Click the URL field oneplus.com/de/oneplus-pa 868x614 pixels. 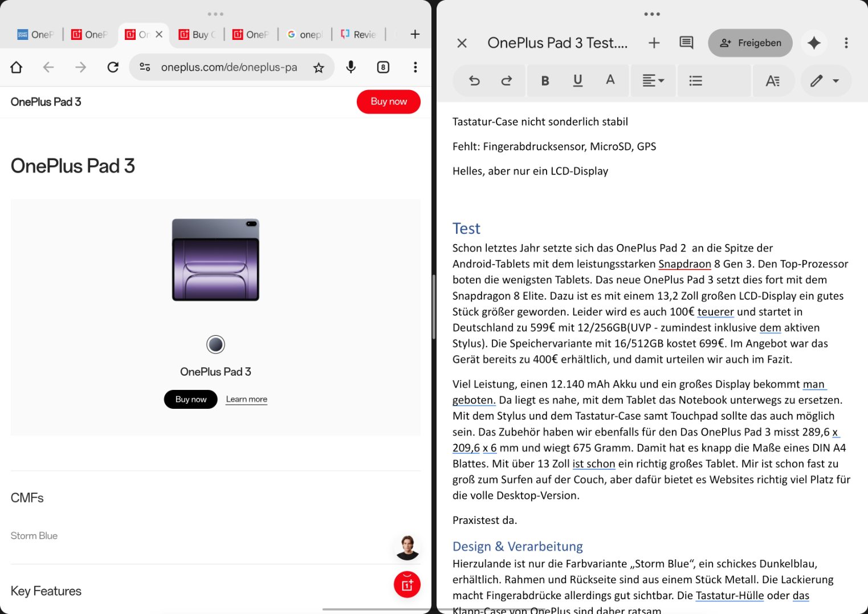pyautogui.click(x=229, y=67)
